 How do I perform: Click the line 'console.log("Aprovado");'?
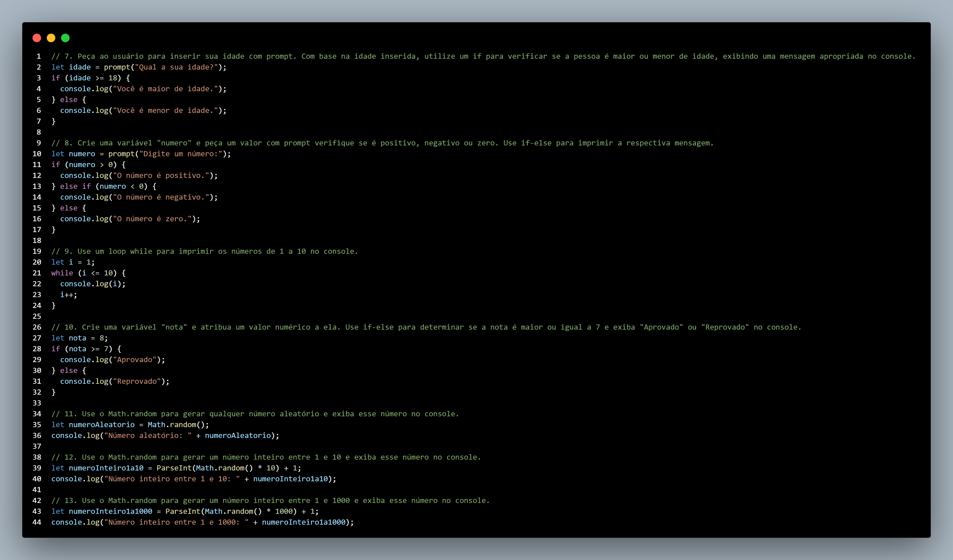click(113, 360)
